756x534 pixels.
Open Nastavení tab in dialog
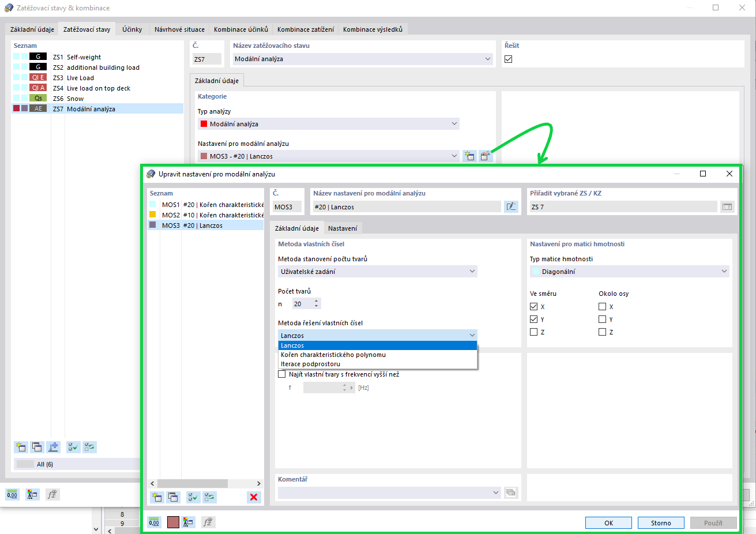pyautogui.click(x=343, y=228)
